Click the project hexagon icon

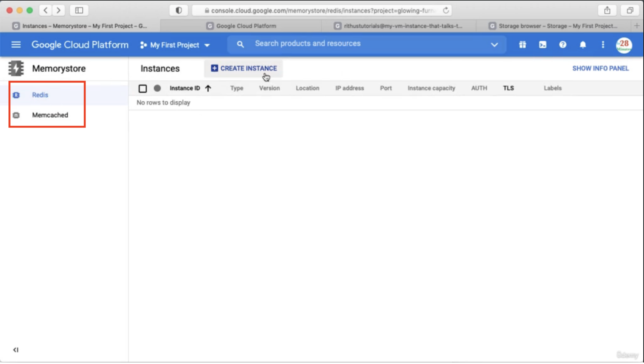tap(143, 45)
